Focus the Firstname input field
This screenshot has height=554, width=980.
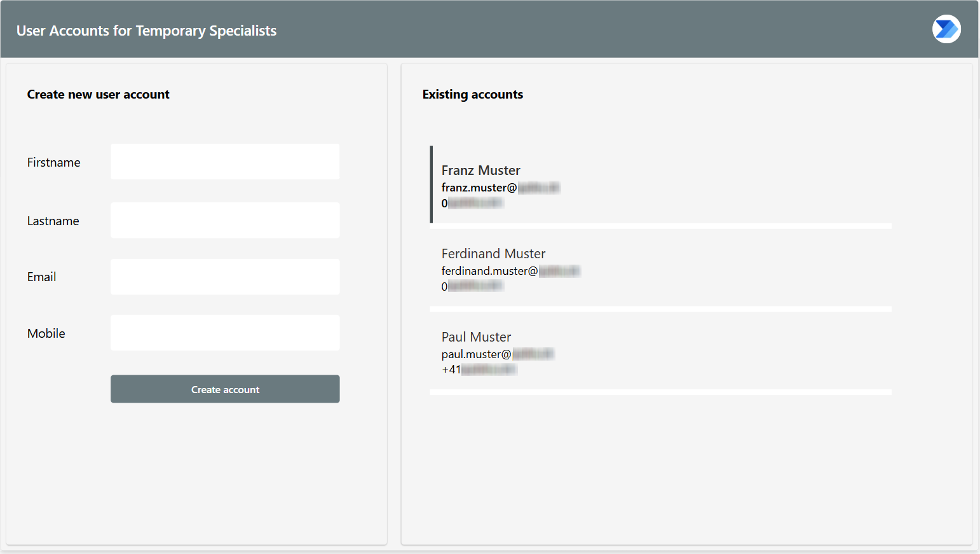(225, 162)
